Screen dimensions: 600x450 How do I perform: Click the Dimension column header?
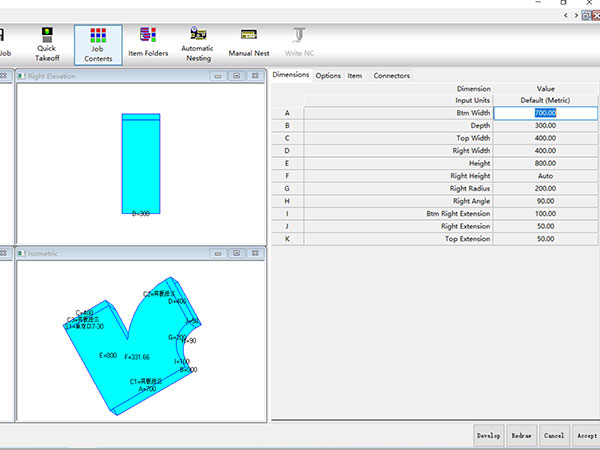point(474,89)
